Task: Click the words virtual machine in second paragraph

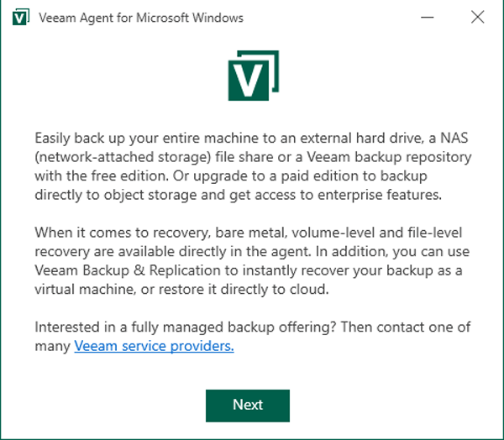Action: point(85,289)
